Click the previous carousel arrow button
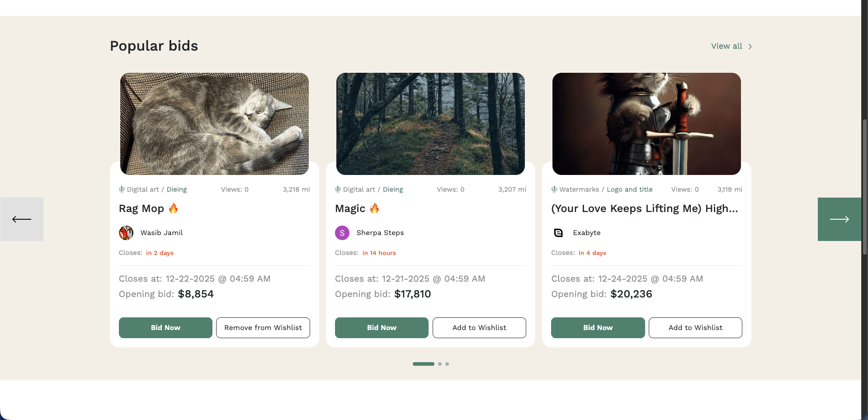The width and height of the screenshot is (868, 420). click(22, 219)
